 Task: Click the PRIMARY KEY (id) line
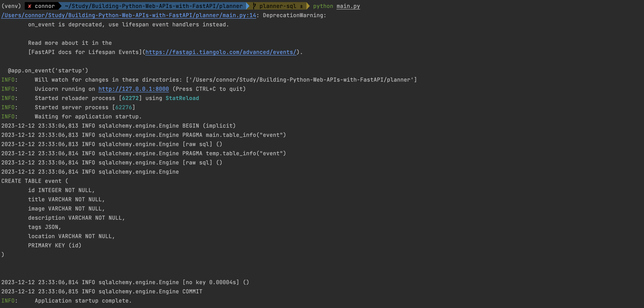[x=55, y=245]
